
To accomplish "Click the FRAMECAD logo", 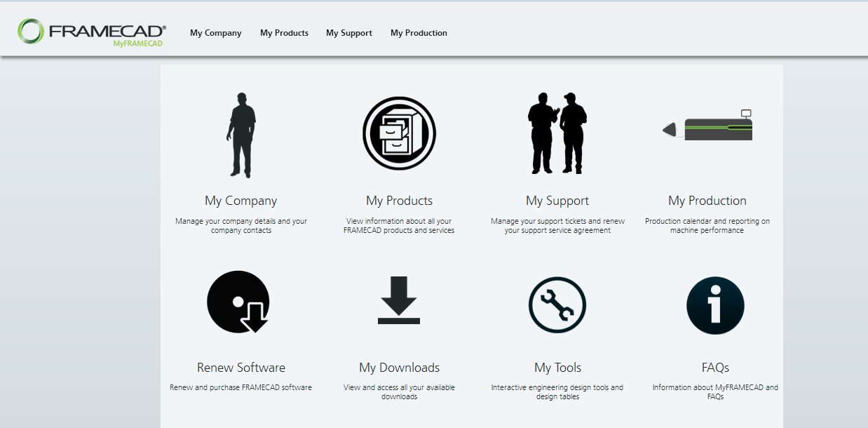I will pos(91,29).
